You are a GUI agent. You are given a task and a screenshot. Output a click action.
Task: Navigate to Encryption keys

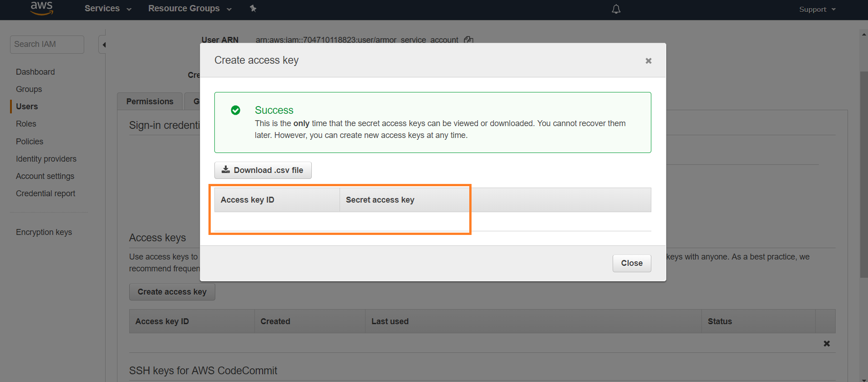pos(44,232)
